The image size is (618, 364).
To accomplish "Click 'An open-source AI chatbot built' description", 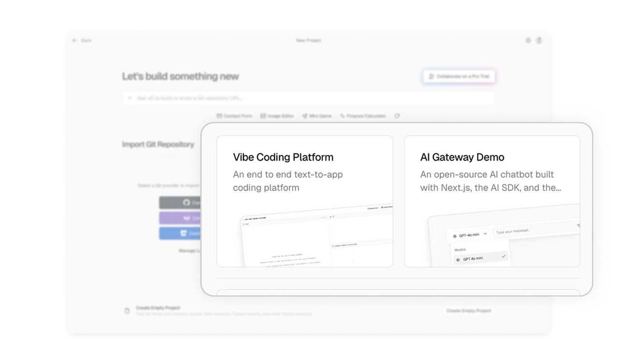I will [x=487, y=174].
